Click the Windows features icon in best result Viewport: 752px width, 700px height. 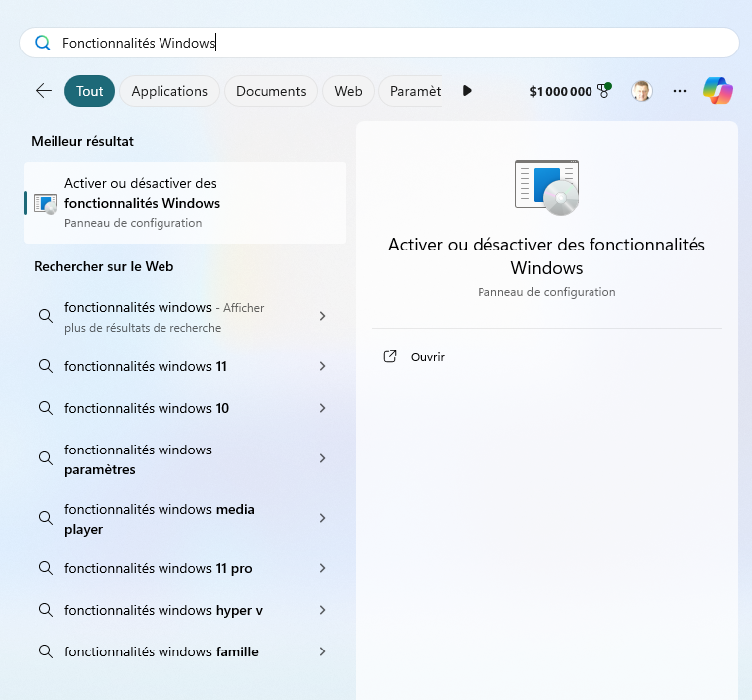point(46,204)
